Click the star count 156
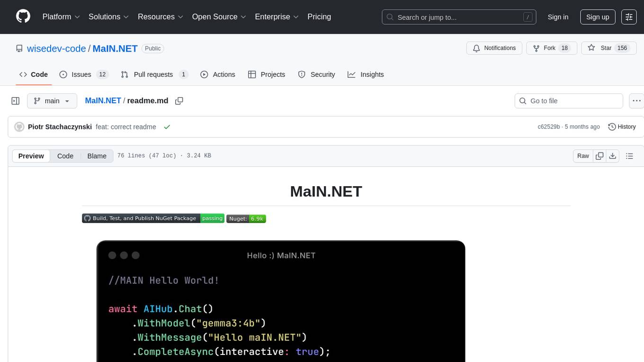 click(622, 48)
